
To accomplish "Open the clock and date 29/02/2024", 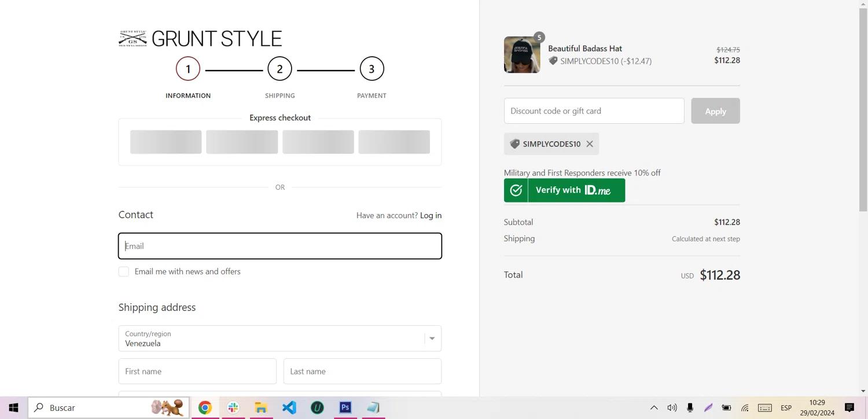I will tap(817, 407).
